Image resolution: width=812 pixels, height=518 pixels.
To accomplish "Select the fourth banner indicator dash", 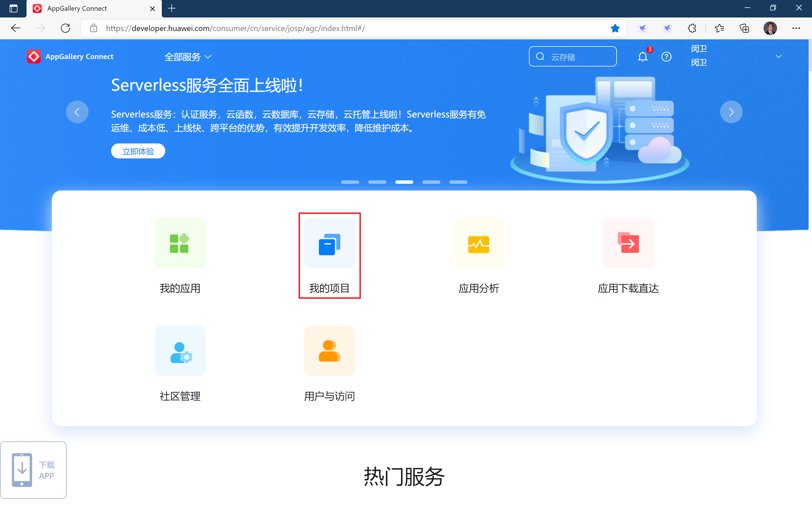I will click(x=431, y=182).
